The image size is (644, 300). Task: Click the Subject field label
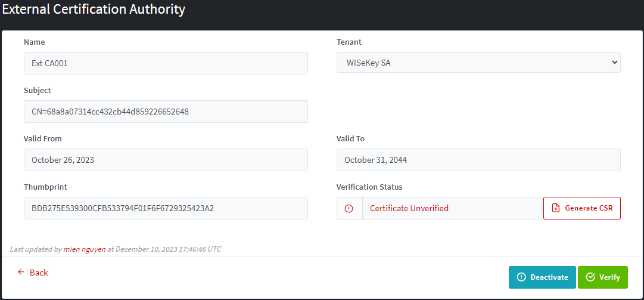pyautogui.click(x=38, y=90)
